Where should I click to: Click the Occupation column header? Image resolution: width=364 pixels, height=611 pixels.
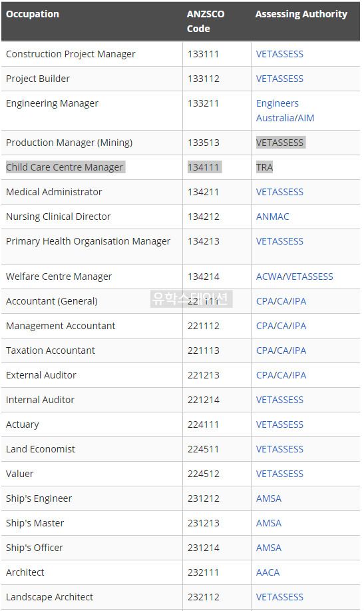point(33,14)
